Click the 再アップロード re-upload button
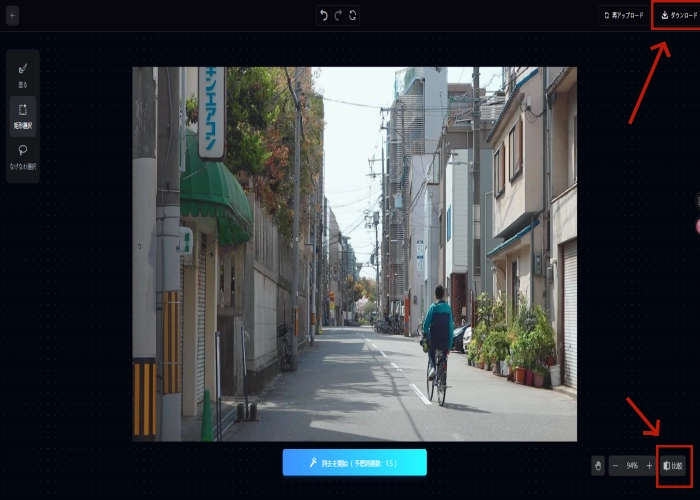Image resolution: width=700 pixels, height=500 pixels. (x=624, y=16)
